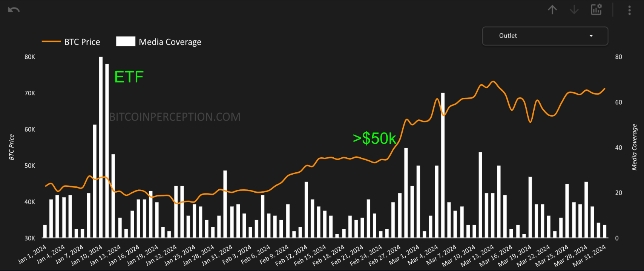
Task: Click the Jan 1, 2024 axis label
Action: 32,254
